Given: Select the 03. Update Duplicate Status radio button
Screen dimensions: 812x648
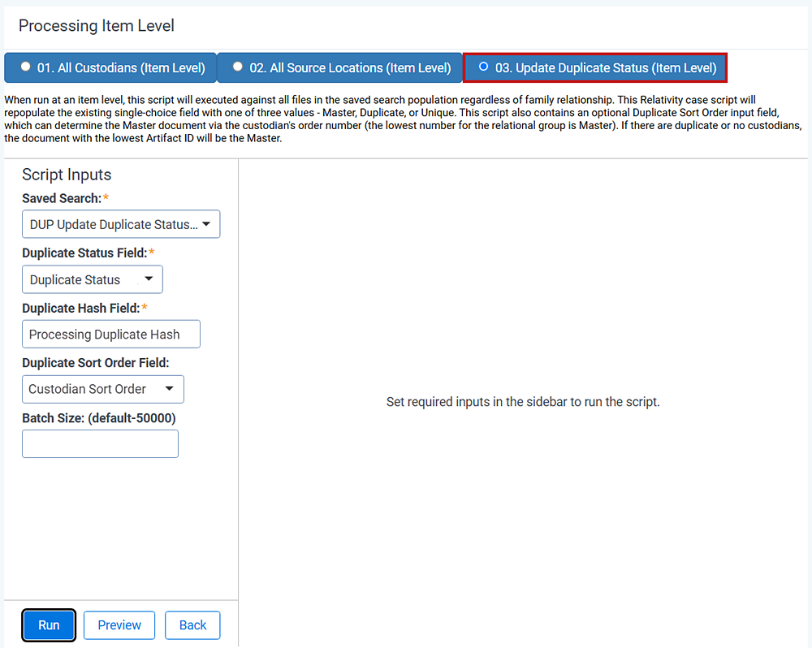Looking at the screenshot, I should click(x=483, y=67).
